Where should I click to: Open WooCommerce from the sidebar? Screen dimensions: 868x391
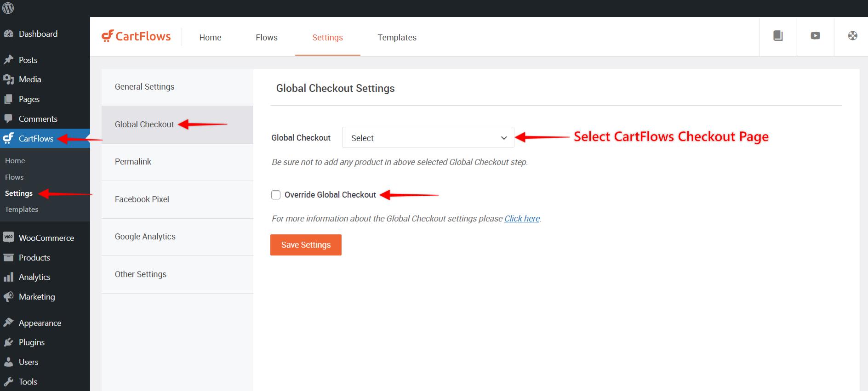[x=46, y=238]
